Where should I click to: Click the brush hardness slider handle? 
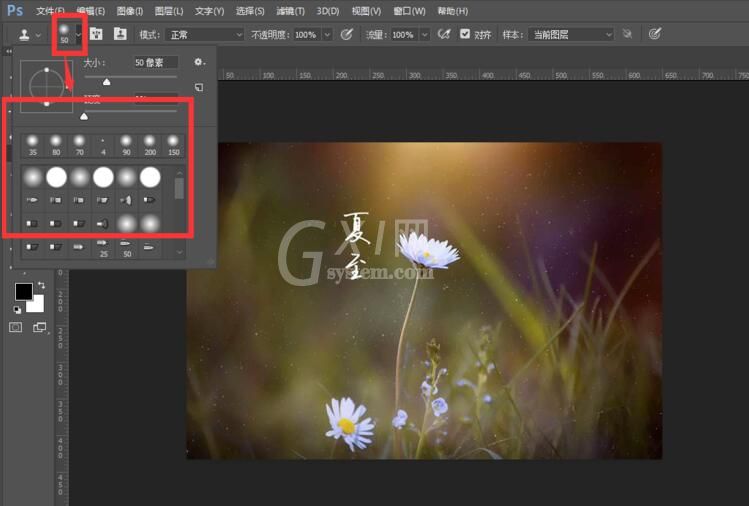tap(84, 116)
